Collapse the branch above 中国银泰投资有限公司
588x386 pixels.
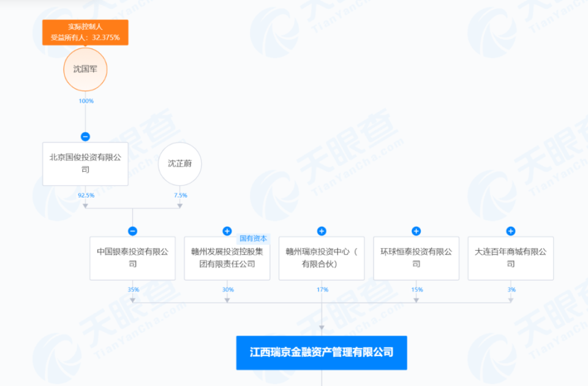click(132, 231)
